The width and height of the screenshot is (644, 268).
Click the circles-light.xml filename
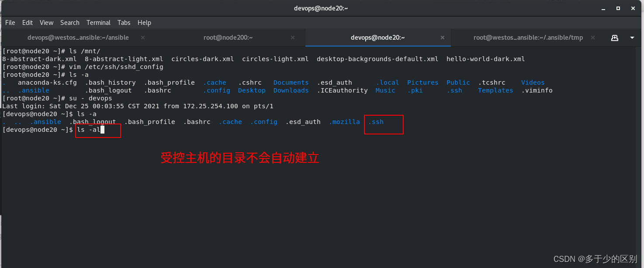tap(275, 59)
